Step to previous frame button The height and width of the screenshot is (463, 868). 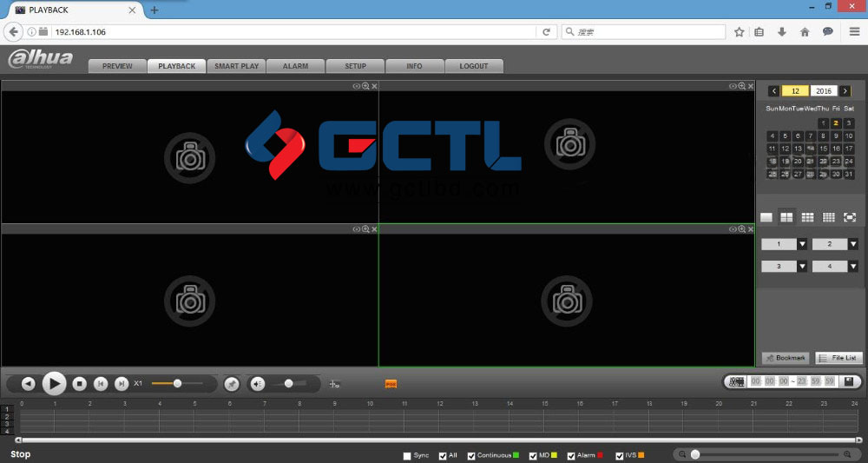pos(101,383)
